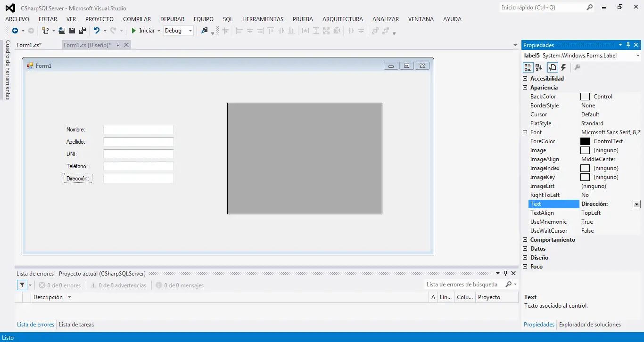Image resolution: width=644 pixels, height=342 pixels.
Task: Pin the Lista de errores panel
Action: pos(505,273)
